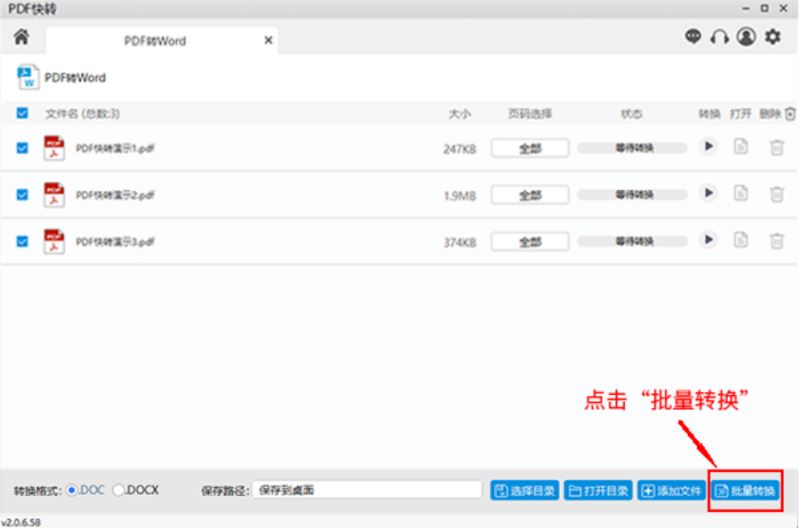Click the PDF icon of PDF快转演示2.pdf
Image resolution: width=800 pixels, height=528 pixels.
[54, 195]
